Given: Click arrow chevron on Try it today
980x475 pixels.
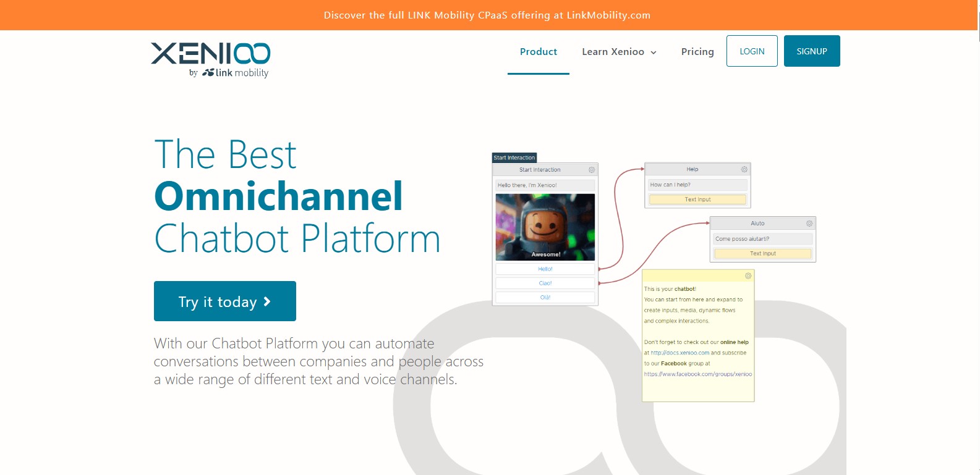Looking at the screenshot, I should point(267,301).
